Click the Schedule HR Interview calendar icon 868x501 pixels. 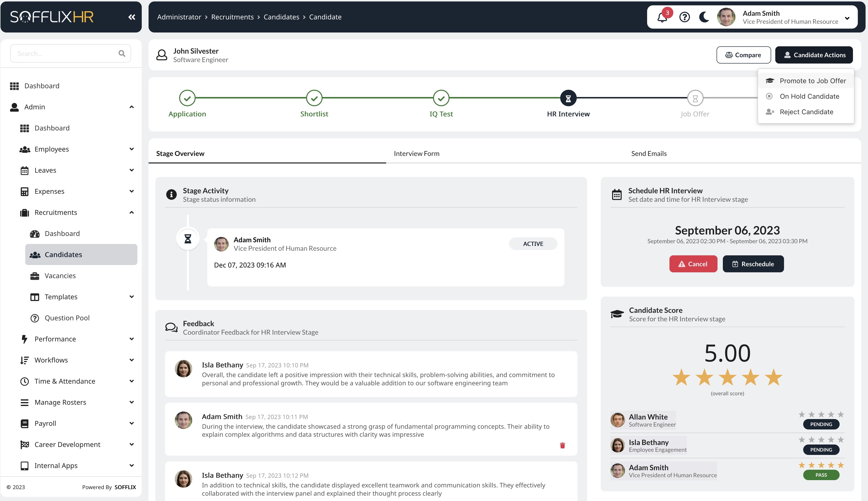coord(617,193)
